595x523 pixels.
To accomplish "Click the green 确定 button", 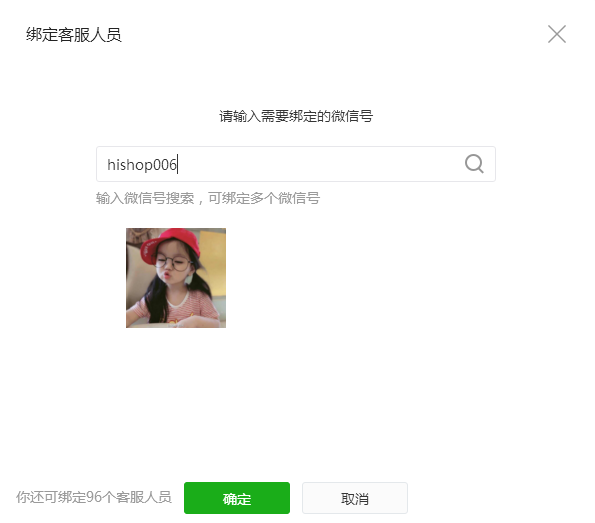I will click(x=237, y=498).
